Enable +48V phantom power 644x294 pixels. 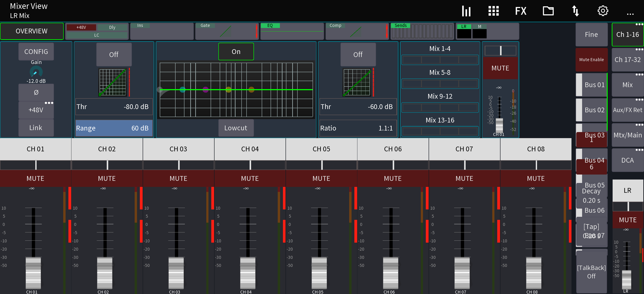tap(36, 110)
